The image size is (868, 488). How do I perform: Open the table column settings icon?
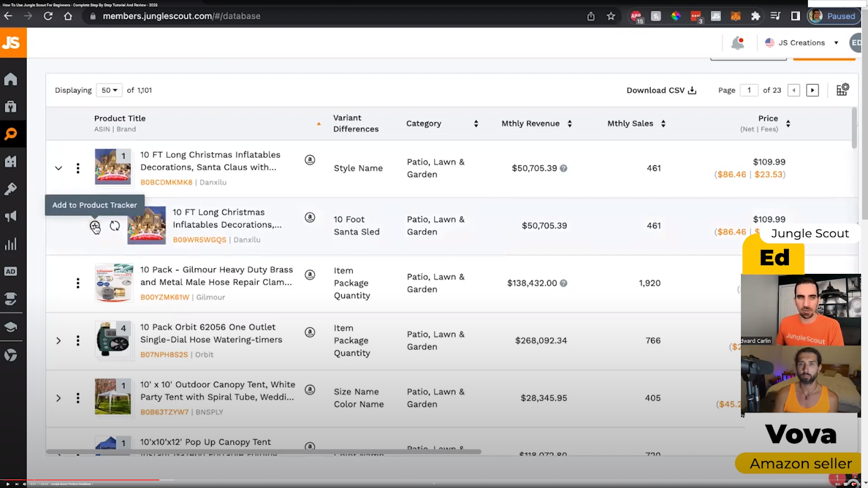point(842,90)
